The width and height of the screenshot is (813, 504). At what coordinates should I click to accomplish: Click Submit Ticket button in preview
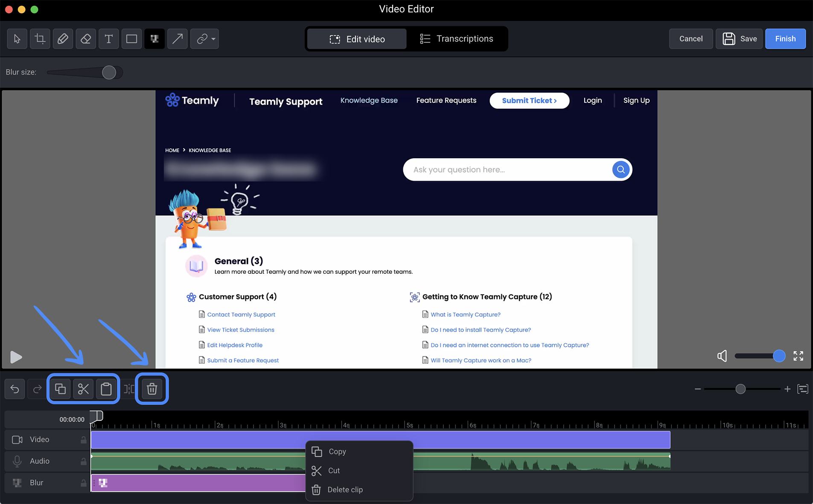coord(529,101)
